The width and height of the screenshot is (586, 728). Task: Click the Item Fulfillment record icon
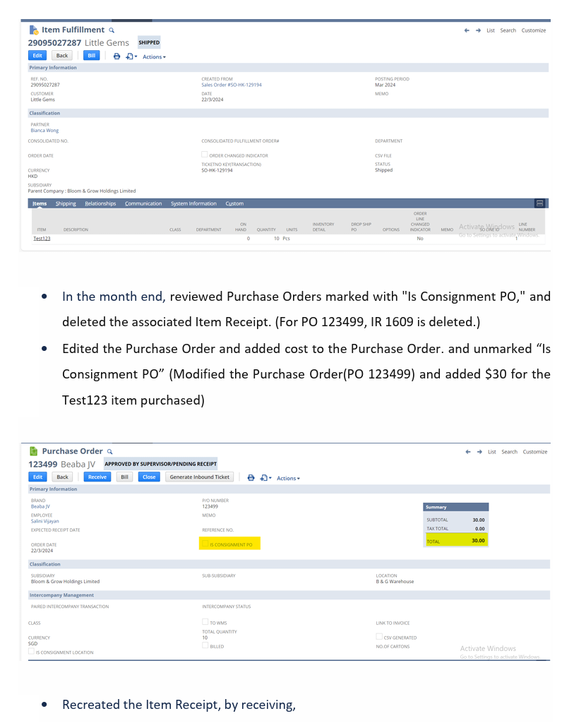[x=34, y=30]
